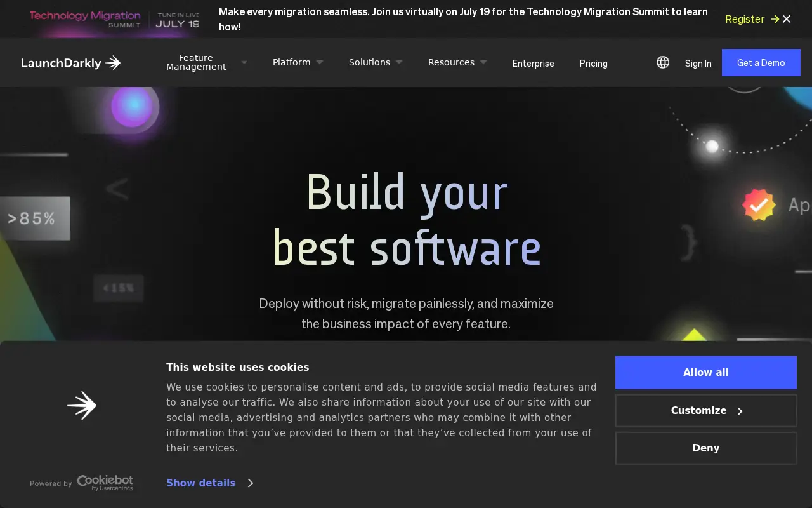Open Customize cookie options
The image size is (812, 508).
(706, 411)
